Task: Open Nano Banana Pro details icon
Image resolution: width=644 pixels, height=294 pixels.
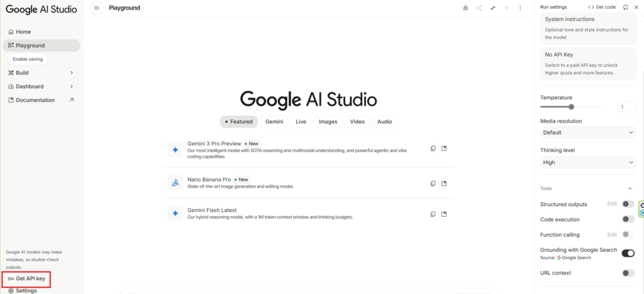Action: pyautogui.click(x=444, y=183)
